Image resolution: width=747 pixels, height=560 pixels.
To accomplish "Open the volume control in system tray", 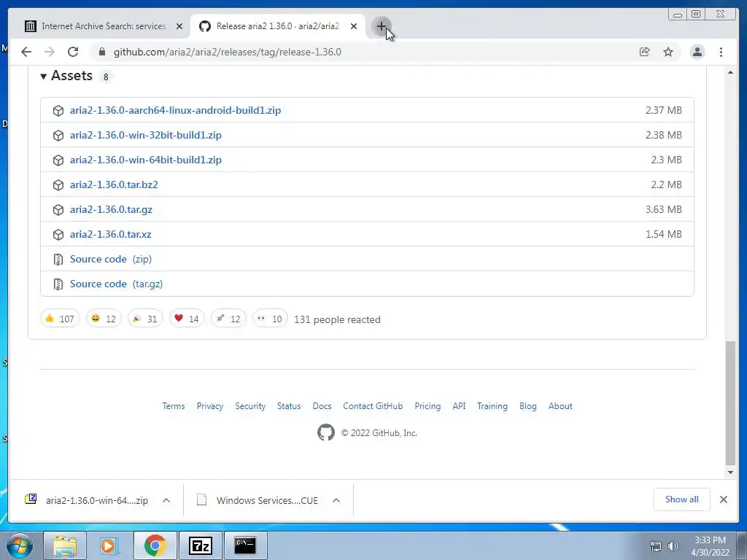I will pyautogui.click(x=673, y=546).
